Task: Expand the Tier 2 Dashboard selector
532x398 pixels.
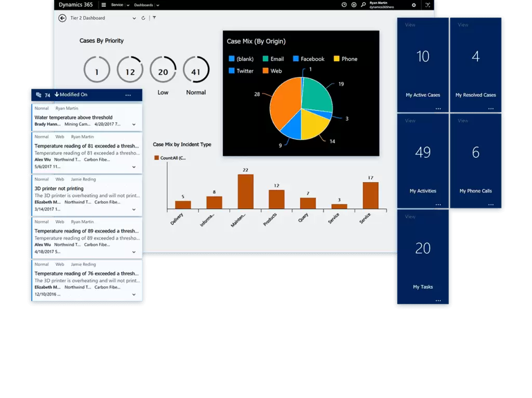Action: point(134,18)
